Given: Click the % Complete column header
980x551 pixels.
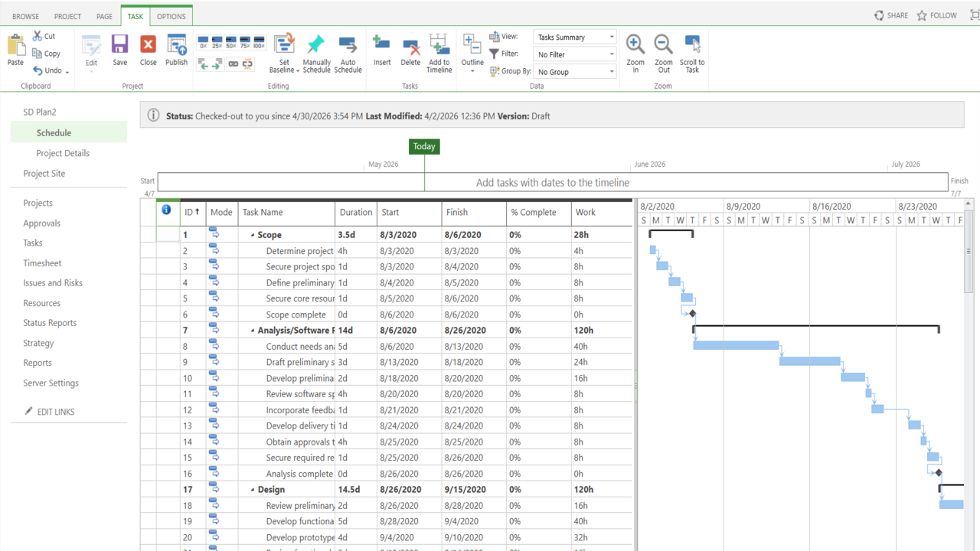Looking at the screenshot, I should pyautogui.click(x=539, y=213).
